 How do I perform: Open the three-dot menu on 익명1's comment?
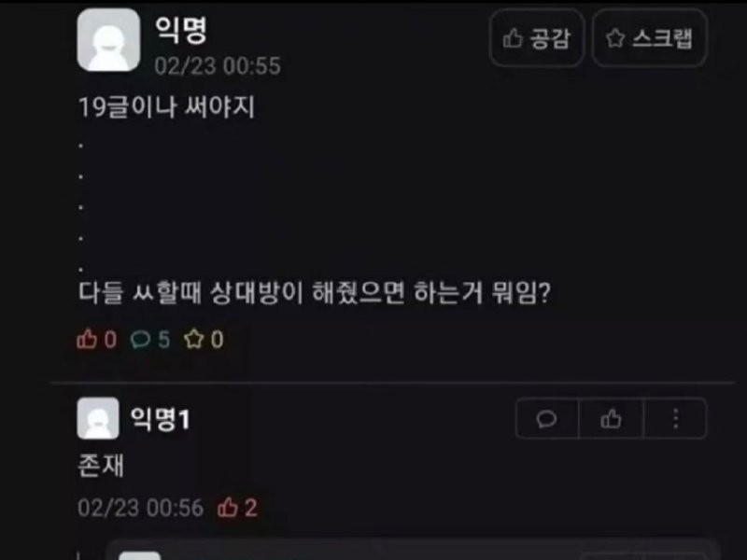675,419
